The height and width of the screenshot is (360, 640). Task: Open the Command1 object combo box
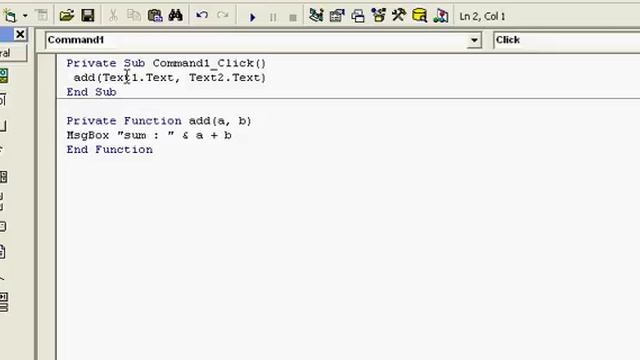(263, 40)
